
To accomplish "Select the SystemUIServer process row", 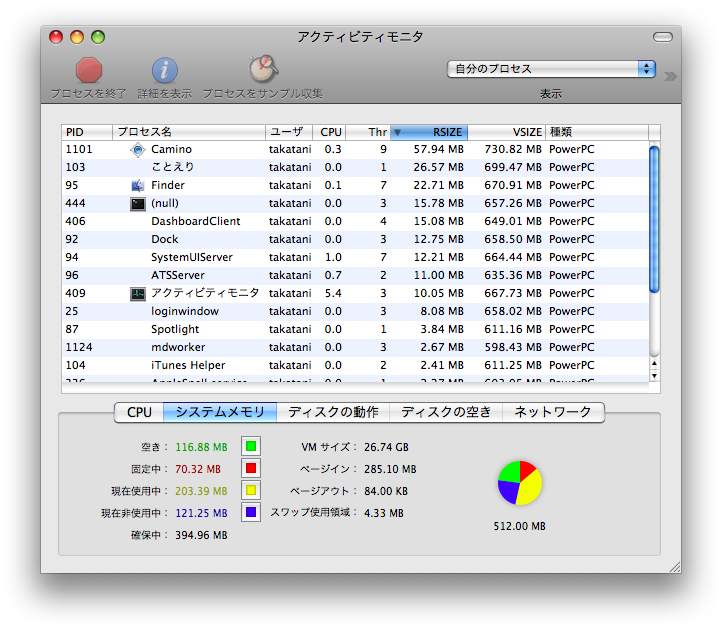I will 355,257.
